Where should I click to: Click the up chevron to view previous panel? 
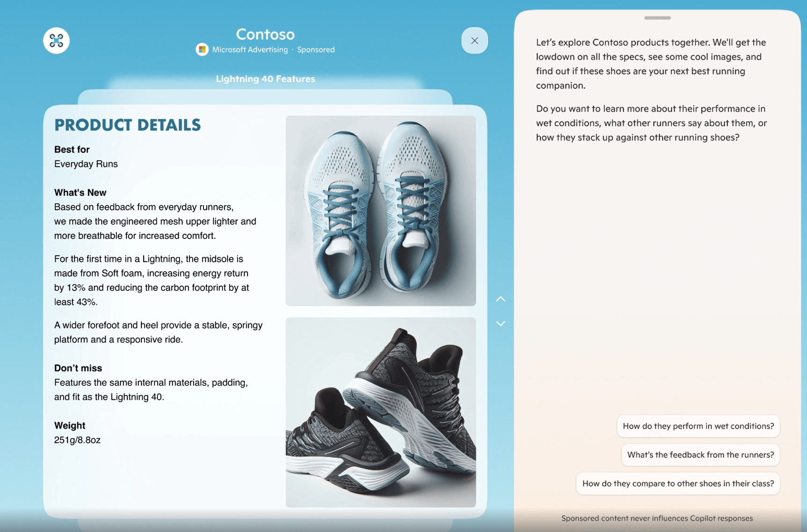click(500, 299)
